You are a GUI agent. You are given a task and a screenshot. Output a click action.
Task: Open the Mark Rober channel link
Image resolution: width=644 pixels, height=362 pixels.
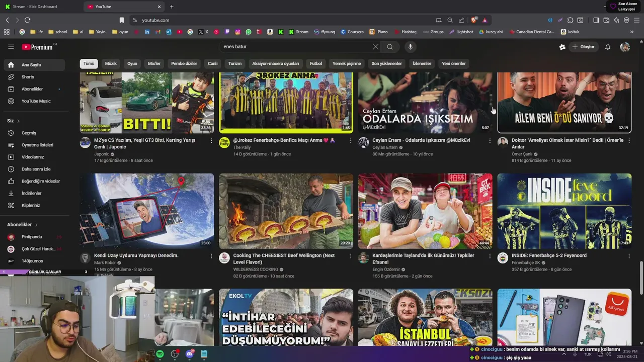click(105, 263)
